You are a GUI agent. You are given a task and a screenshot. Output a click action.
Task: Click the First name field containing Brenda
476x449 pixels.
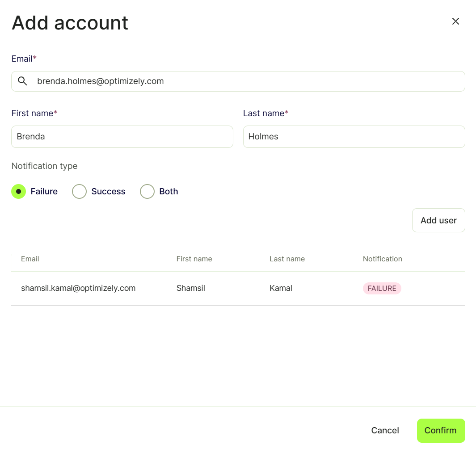click(x=122, y=137)
